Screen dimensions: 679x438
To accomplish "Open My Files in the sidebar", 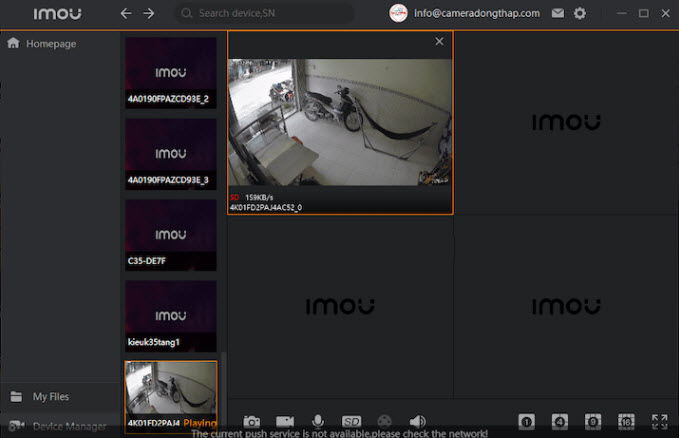I will [50, 396].
